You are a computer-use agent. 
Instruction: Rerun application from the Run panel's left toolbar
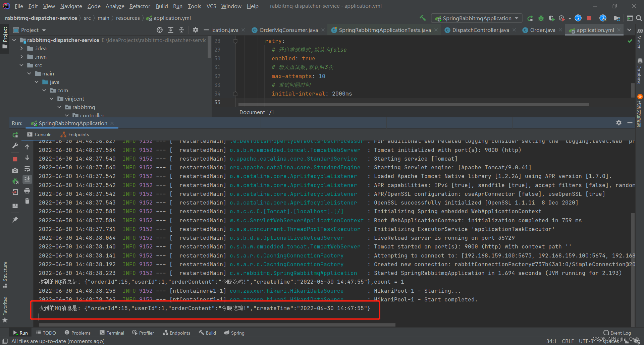click(15, 135)
